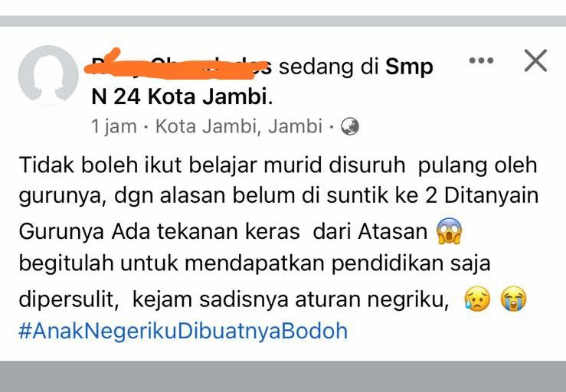Select the line starting "Tidak boleh ikut belajar"
The width and height of the screenshot is (566, 392).
pos(278,165)
